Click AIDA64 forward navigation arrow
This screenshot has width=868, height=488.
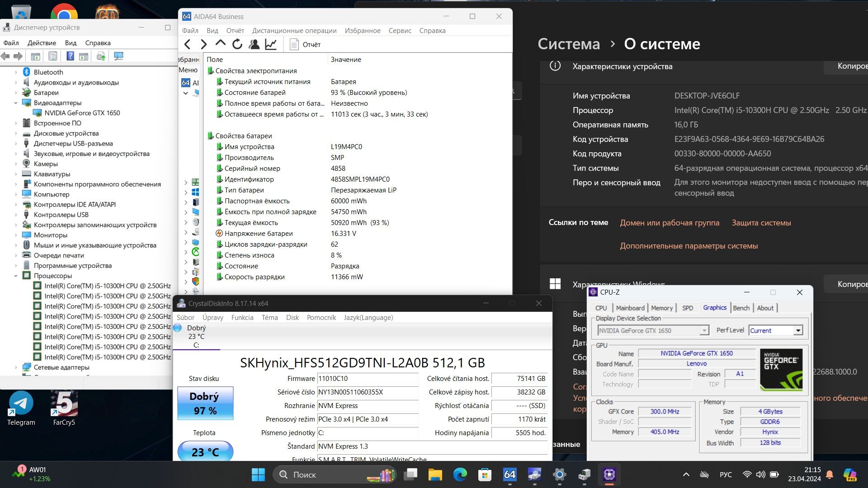click(x=204, y=44)
